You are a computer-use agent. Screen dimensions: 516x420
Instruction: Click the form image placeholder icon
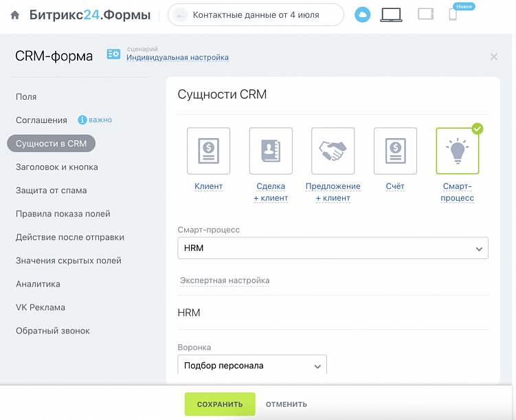pos(180,15)
